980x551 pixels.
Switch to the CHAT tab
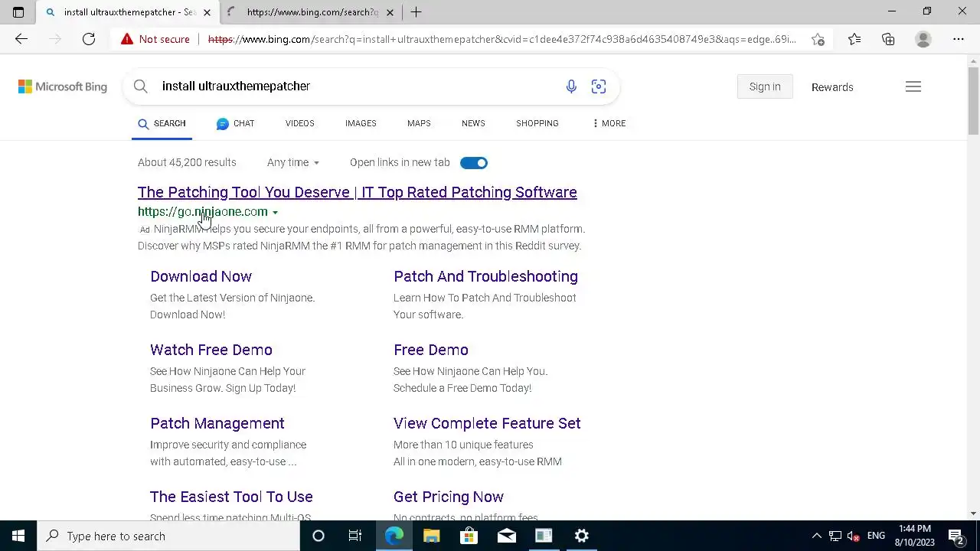[235, 123]
